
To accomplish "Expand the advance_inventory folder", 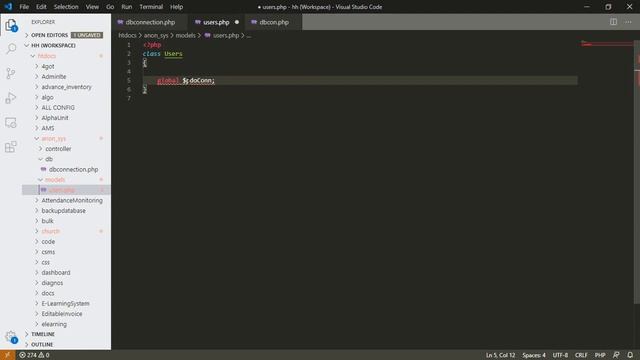I will pyautogui.click(x=67, y=87).
